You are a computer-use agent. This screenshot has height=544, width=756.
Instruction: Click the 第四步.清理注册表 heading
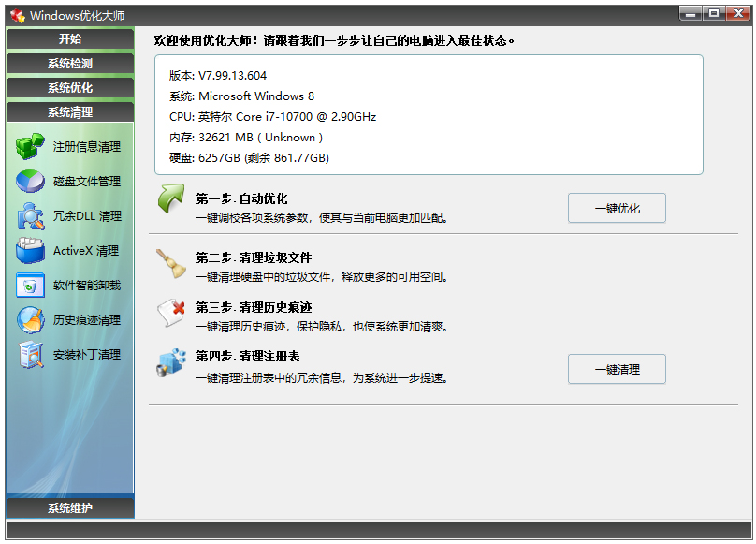(248, 357)
